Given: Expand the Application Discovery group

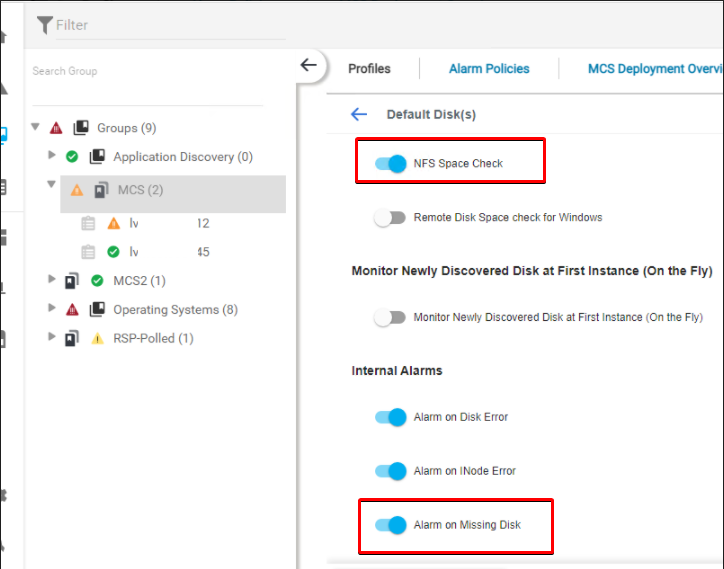Looking at the screenshot, I should coord(52,156).
